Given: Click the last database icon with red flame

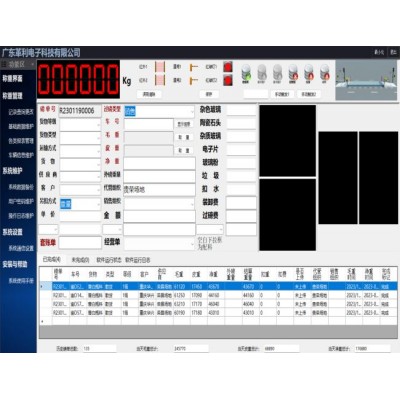Looking at the screenshot, I should pos(324,72).
